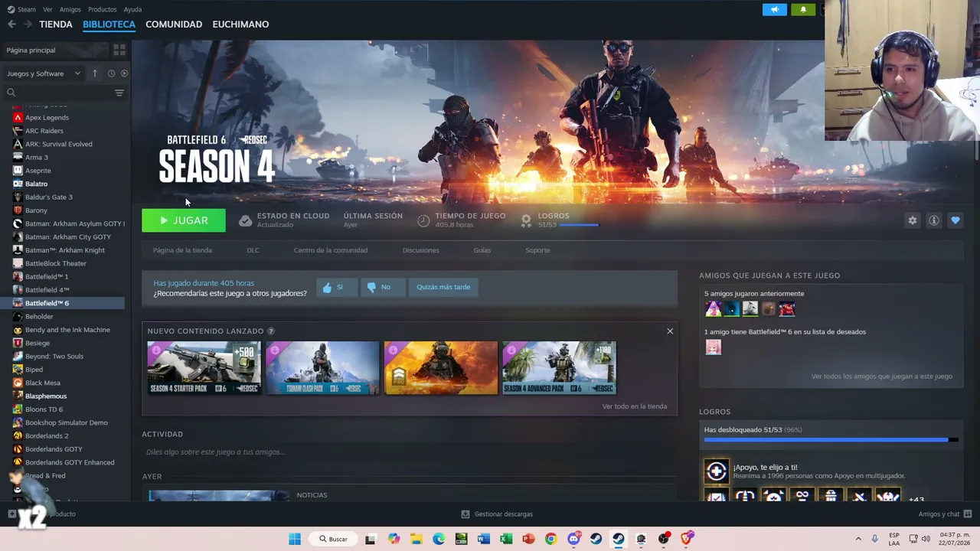Show hidden system tray icons

click(858, 539)
